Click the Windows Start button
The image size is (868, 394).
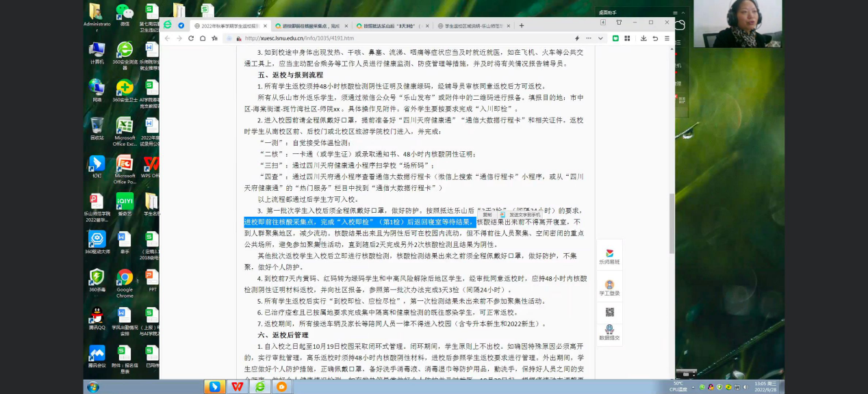point(93,386)
